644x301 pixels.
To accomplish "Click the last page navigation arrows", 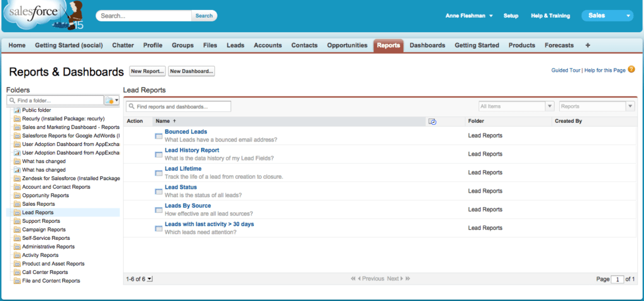I will 408,279.
